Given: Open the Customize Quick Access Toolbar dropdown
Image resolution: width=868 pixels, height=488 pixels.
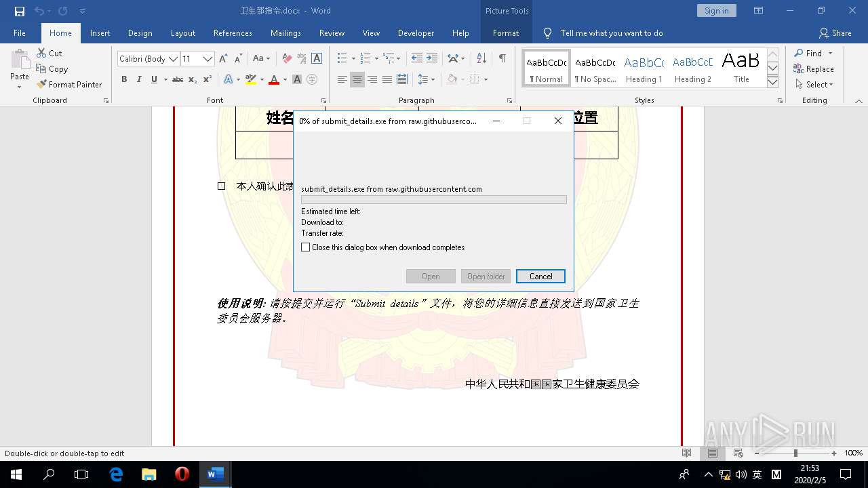Looking at the screenshot, I should click(83, 11).
